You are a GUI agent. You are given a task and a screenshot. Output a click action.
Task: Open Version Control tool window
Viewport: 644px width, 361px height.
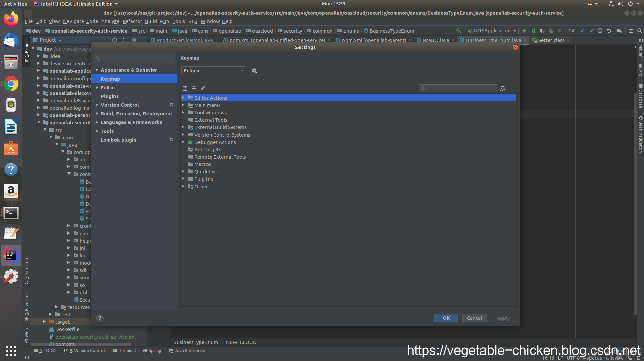(85, 351)
